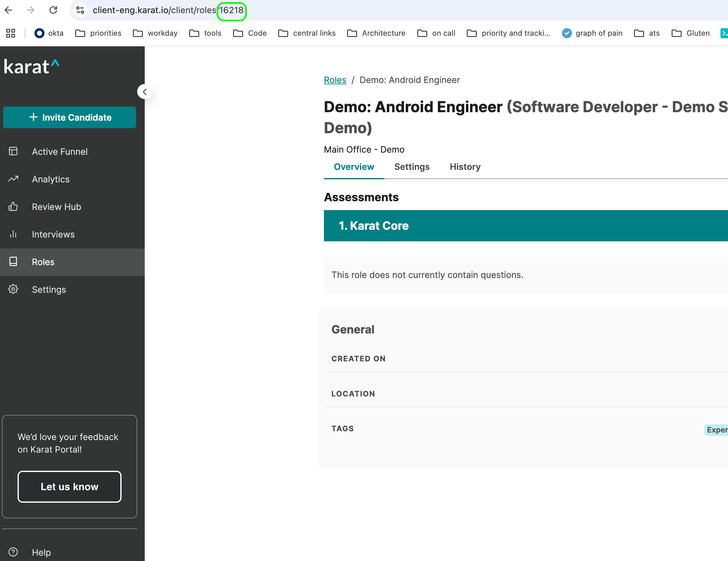The height and width of the screenshot is (561, 728).
Task: Switch to the Overview tab
Action: pos(354,167)
